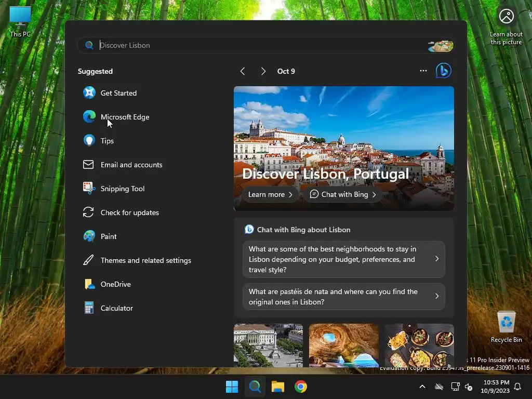Open the best neighborhoods in Lisbon question
The height and width of the screenshot is (399, 532).
coord(344,259)
